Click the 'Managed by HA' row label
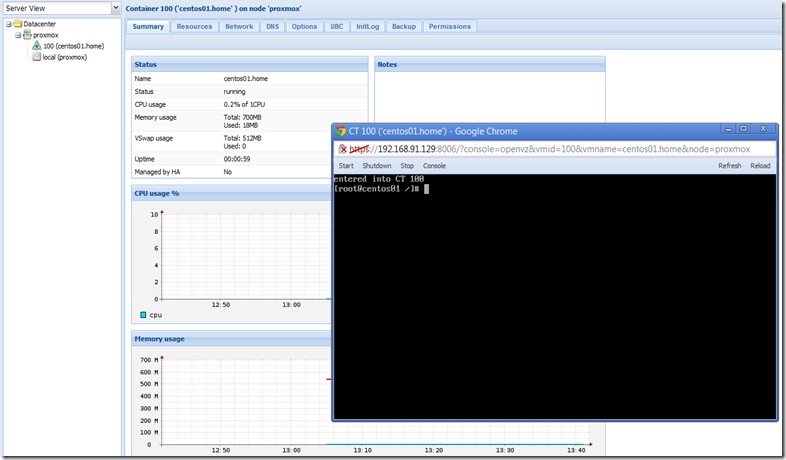The image size is (786, 460). (157, 172)
